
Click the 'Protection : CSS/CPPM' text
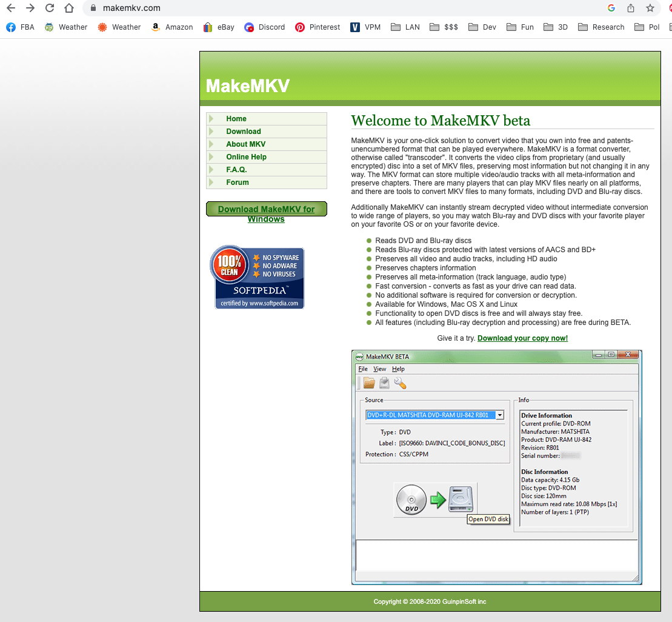pos(397,455)
